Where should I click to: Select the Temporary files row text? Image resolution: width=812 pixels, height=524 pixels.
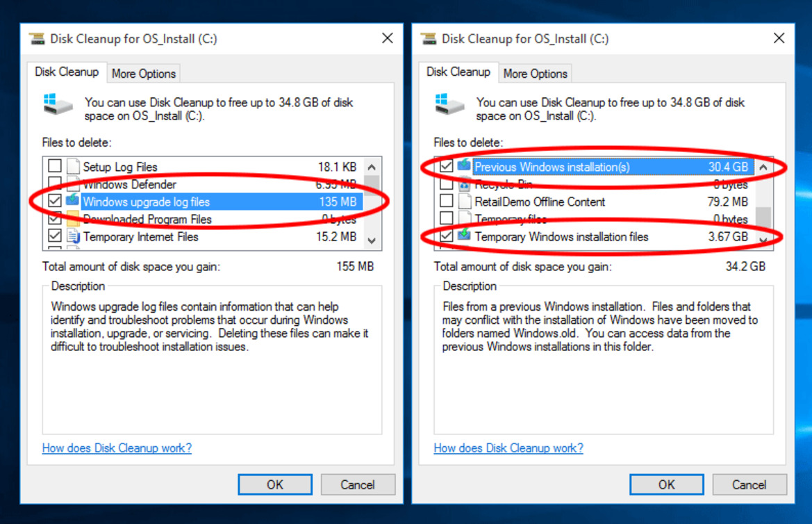[x=511, y=219]
